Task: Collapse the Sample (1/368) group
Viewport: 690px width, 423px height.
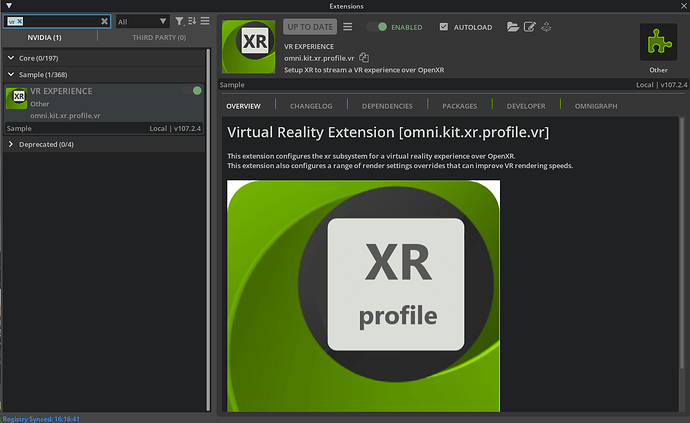Action: tap(11, 74)
